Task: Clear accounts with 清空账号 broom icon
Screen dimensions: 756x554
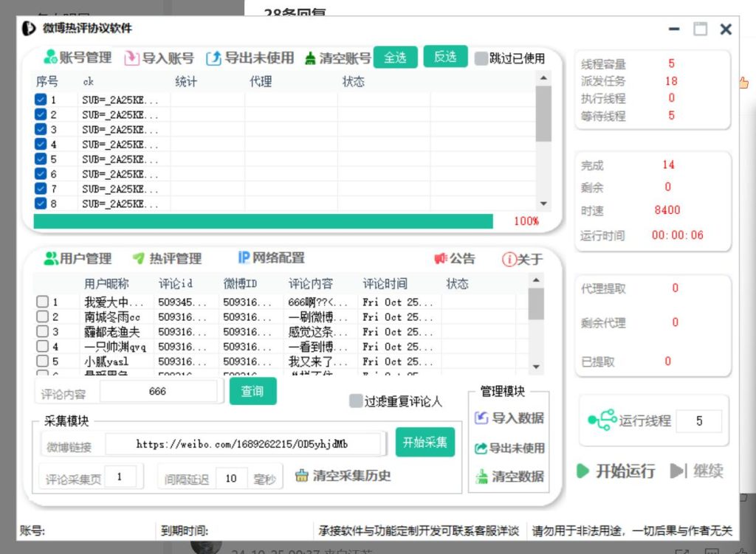Action: coord(311,58)
